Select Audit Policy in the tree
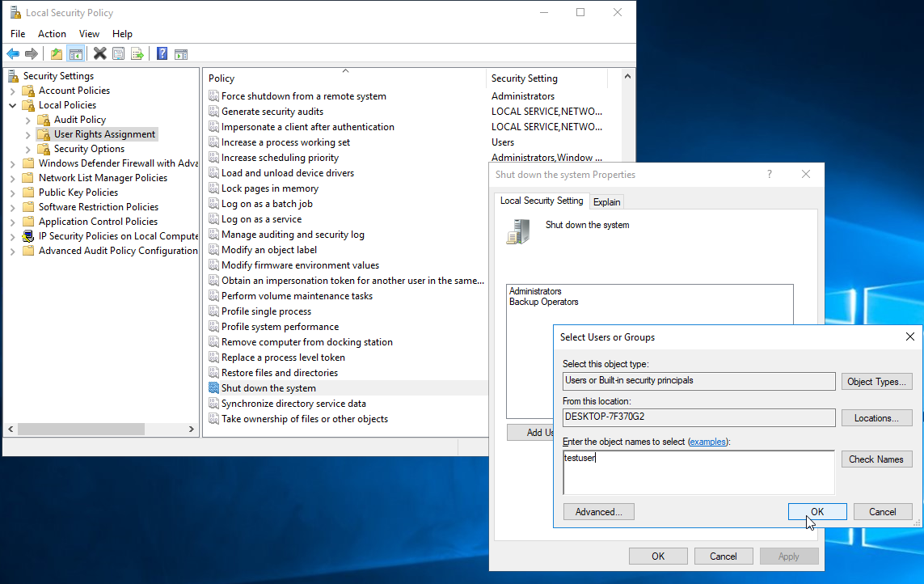The height and width of the screenshot is (584, 924). pyautogui.click(x=79, y=120)
